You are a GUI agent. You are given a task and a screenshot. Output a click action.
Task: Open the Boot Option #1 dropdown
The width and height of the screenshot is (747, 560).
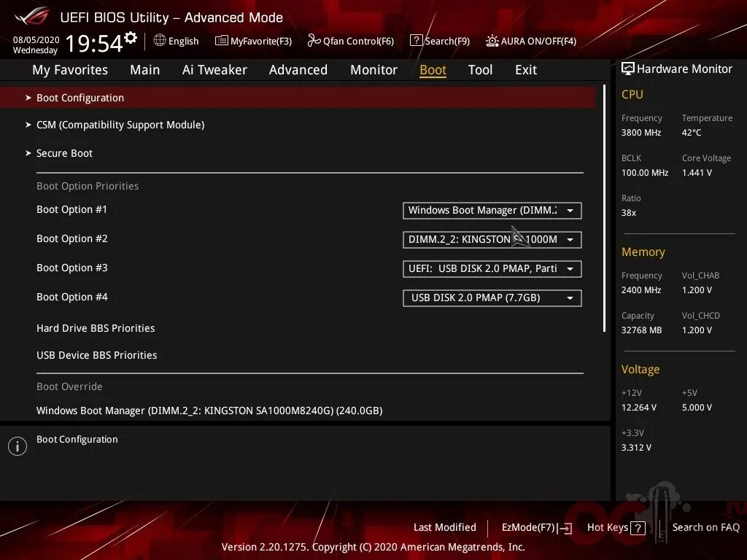(492, 211)
